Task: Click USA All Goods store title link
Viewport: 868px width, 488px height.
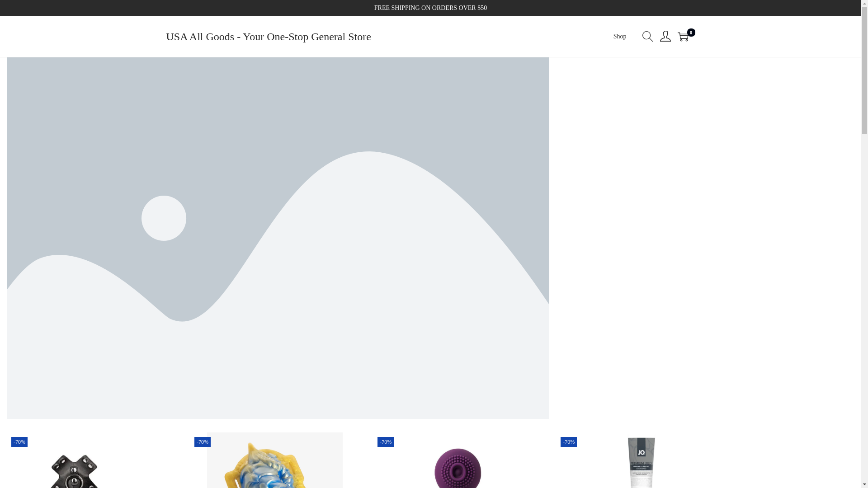Action: 268,37
